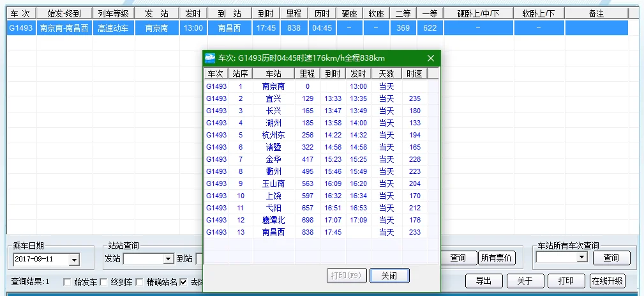644x296 pixels.
Task: Close the G1493 timetable dialog with X
Action: (x=430, y=58)
